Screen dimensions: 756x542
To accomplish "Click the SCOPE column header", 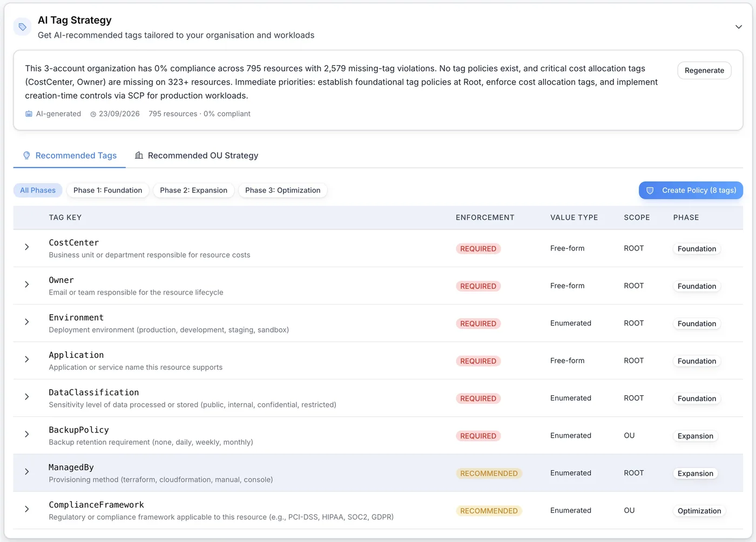I will click(x=637, y=218).
